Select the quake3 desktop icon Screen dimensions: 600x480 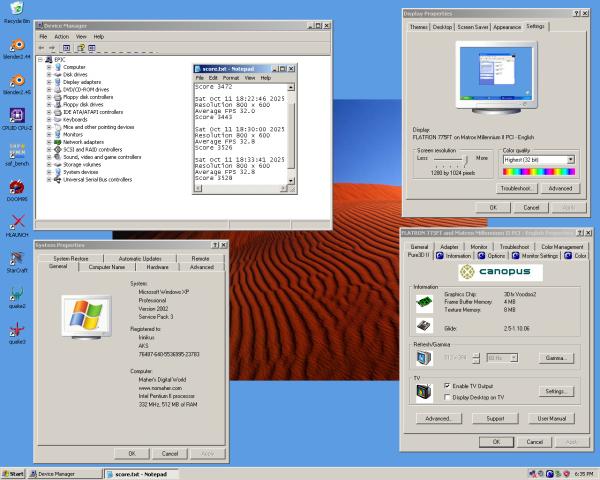[16, 330]
